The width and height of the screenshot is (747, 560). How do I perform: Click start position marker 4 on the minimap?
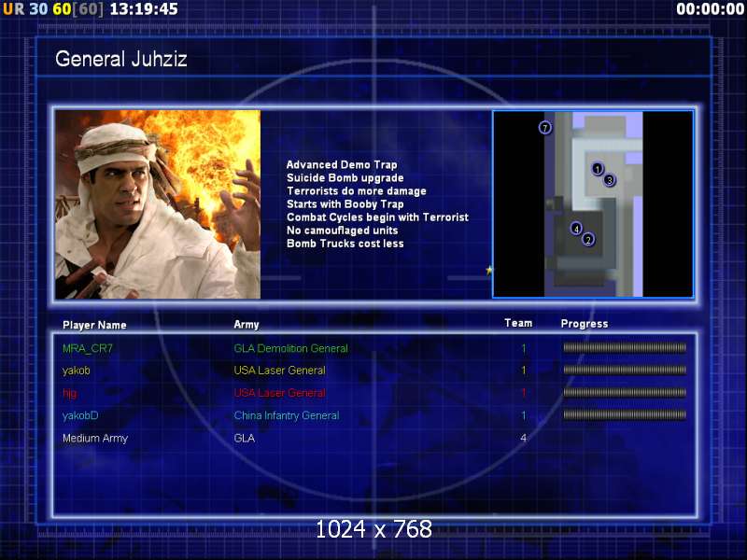point(576,229)
